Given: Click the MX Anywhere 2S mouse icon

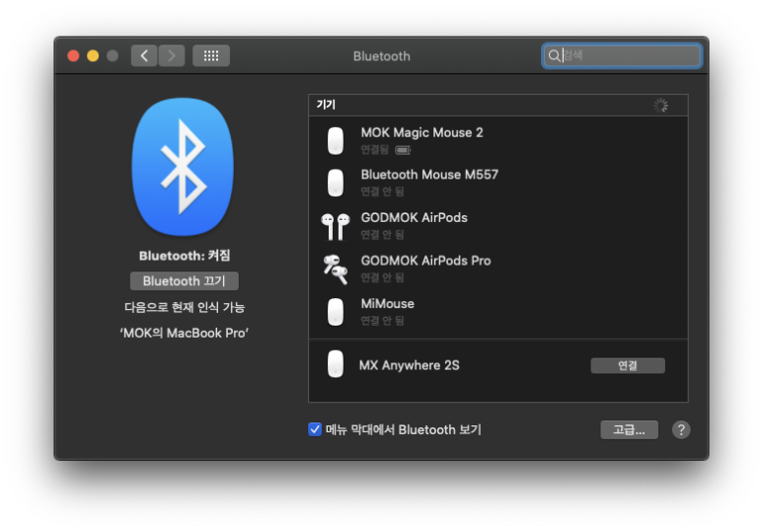Looking at the screenshot, I should (336, 364).
